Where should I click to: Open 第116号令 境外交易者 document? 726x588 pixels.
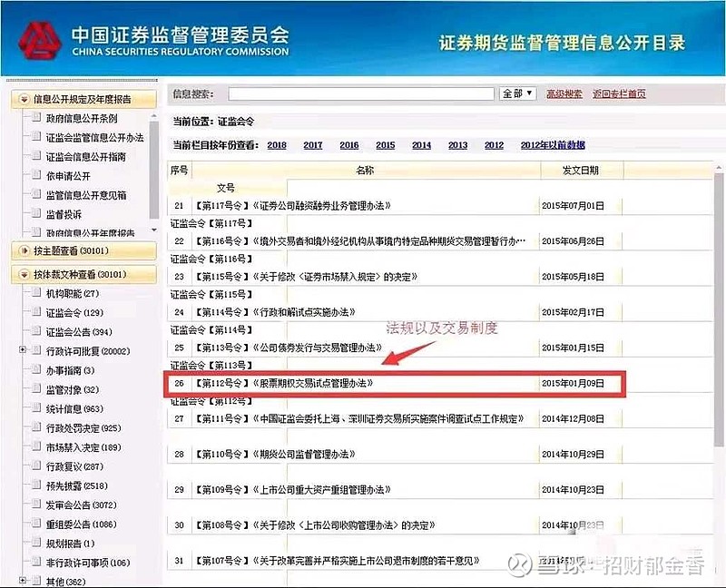pos(360,241)
